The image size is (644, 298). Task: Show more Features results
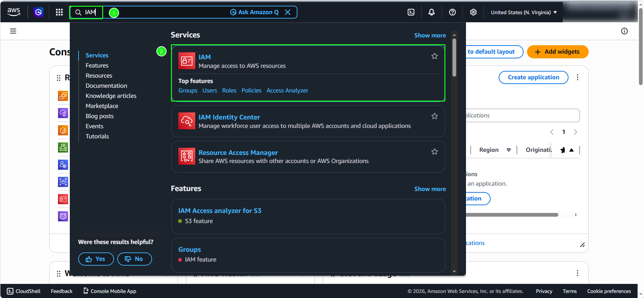click(430, 189)
